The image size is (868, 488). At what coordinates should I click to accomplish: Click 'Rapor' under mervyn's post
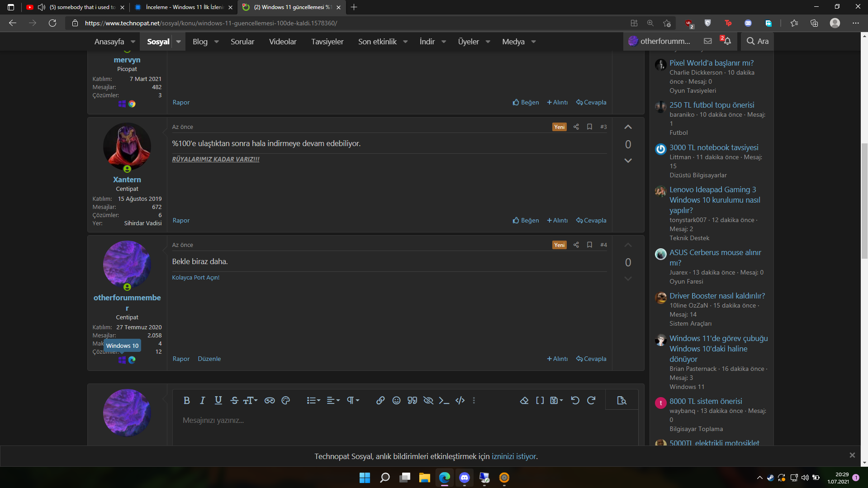pos(181,102)
